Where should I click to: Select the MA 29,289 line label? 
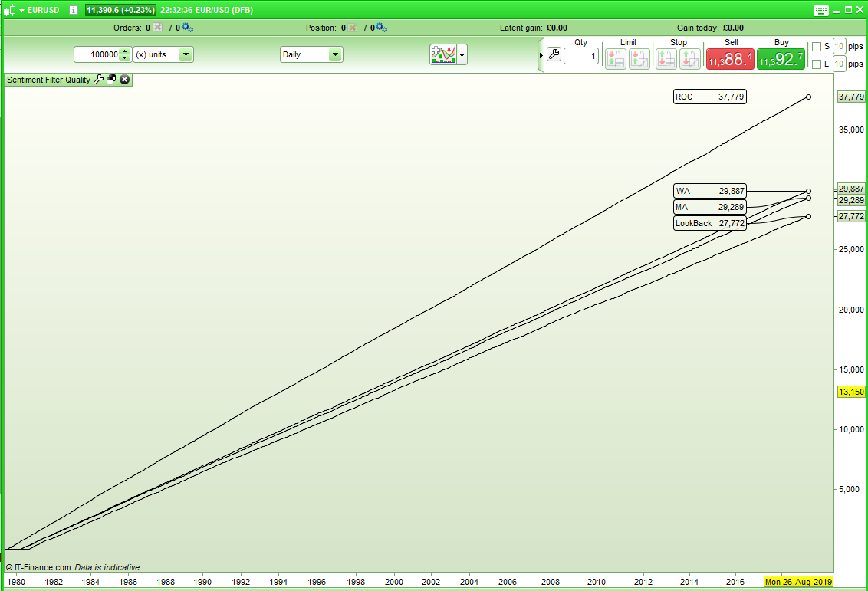(x=710, y=207)
